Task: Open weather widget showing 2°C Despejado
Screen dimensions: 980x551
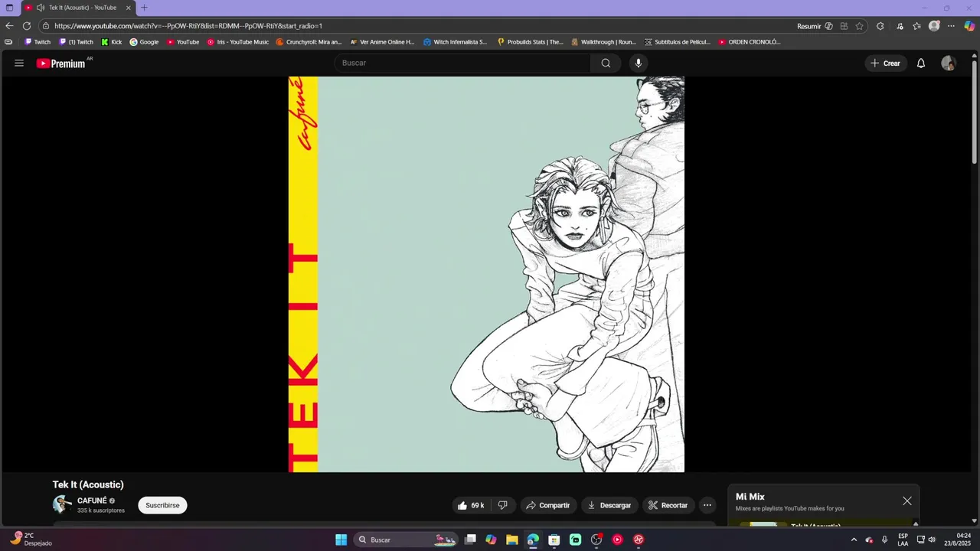Action: (31, 540)
